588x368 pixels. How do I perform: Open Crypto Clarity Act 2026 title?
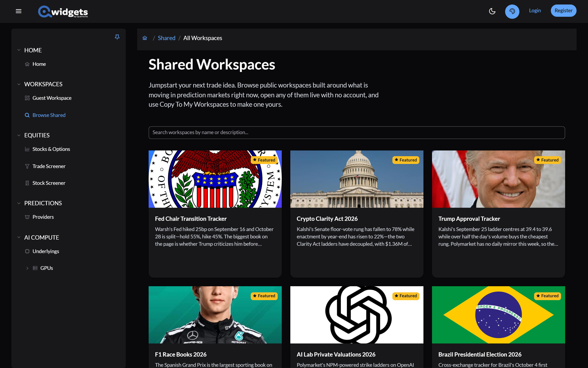[327, 219]
